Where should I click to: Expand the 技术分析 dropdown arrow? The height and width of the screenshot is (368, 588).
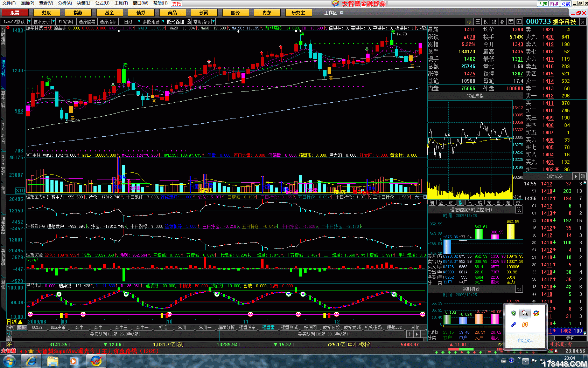point(54,22)
